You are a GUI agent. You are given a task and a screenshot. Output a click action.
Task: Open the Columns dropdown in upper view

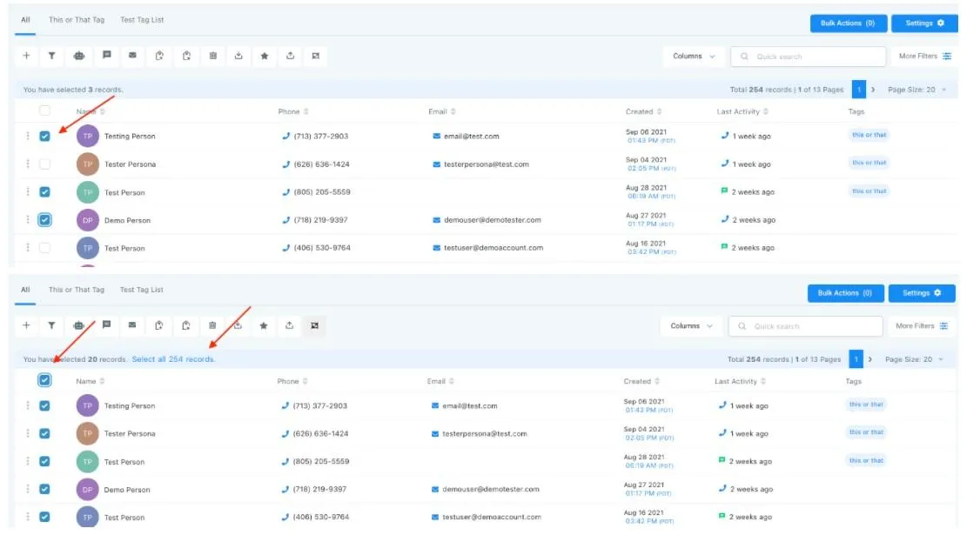tap(693, 57)
